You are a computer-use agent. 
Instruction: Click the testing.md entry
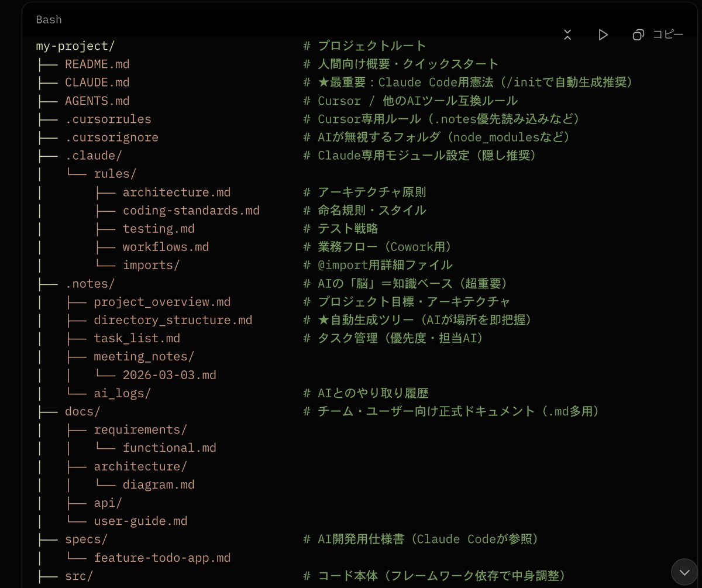tap(159, 229)
